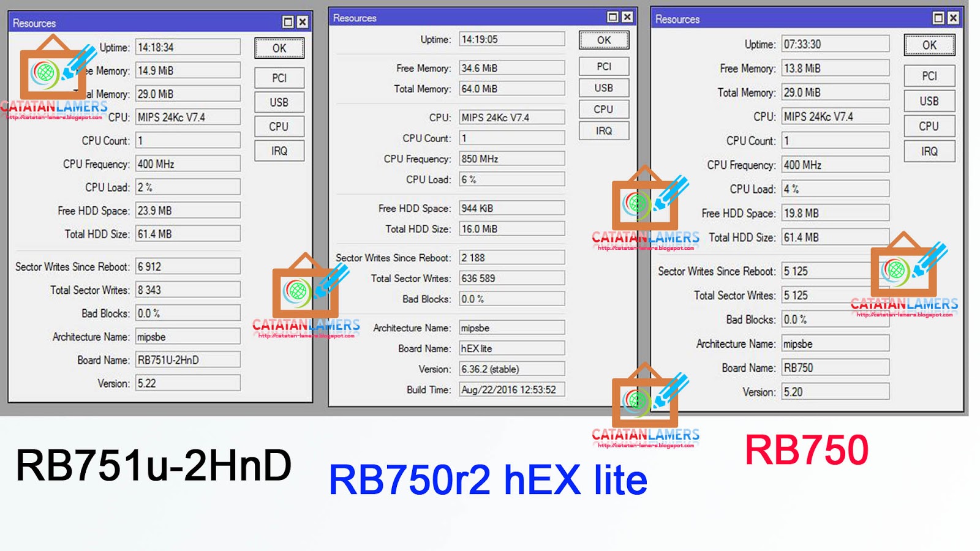Select Total Sector Writes field in RB750 window

click(x=835, y=295)
